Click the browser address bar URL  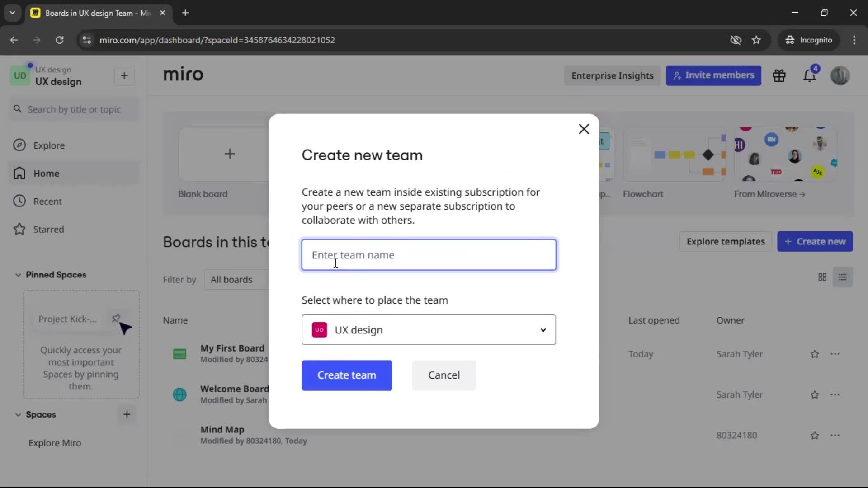pyautogui.click(x=217, y=40)
